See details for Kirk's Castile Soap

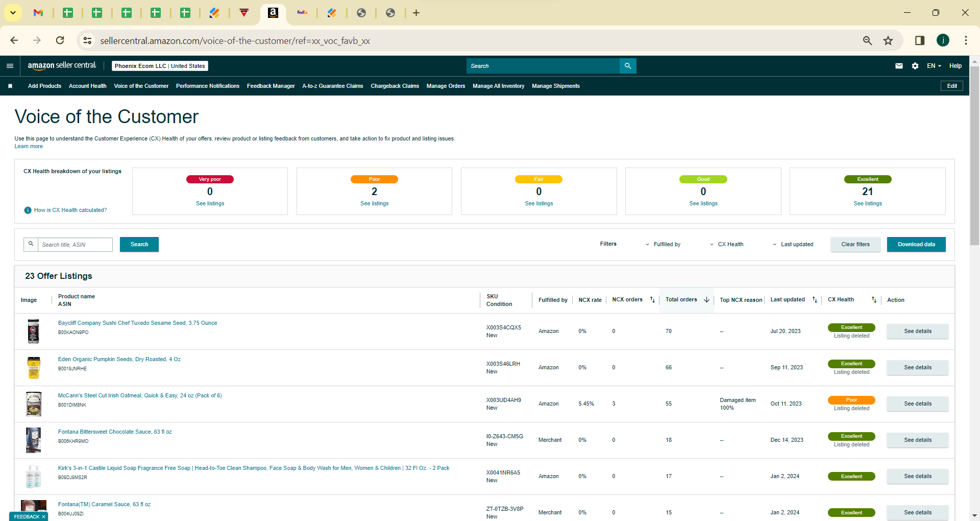918,477
